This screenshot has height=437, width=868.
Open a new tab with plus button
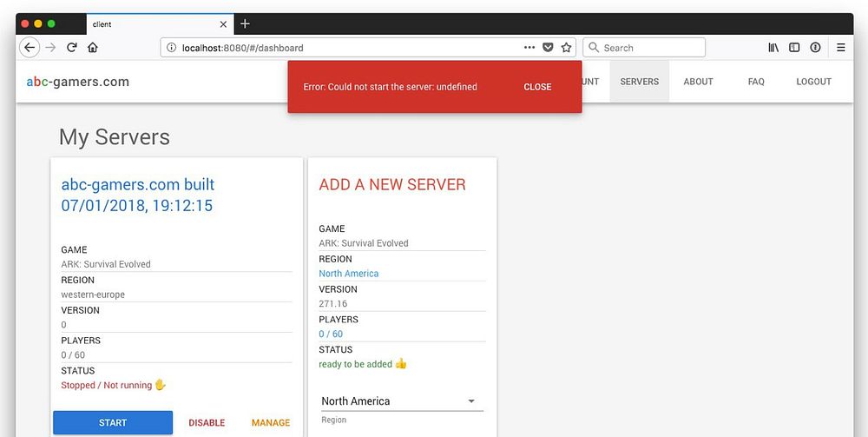(x=246, y=23)
